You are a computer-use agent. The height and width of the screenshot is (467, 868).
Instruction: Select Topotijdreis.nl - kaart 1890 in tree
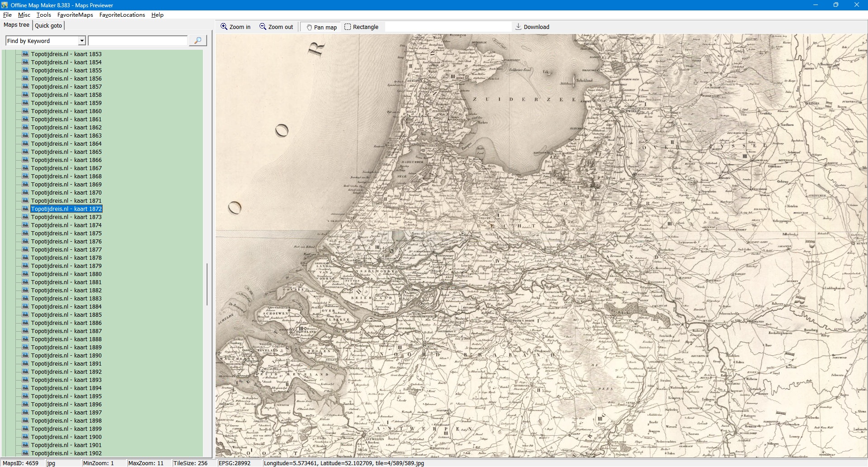click(x=66, y=356)
